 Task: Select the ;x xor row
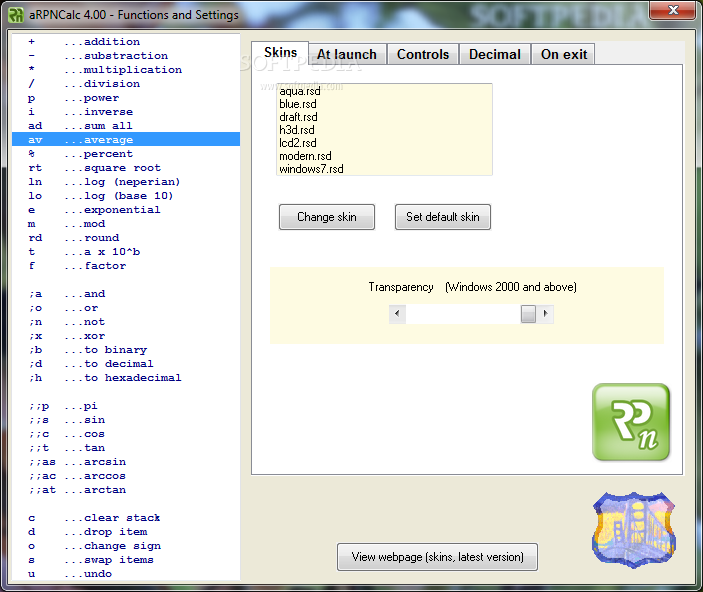tap(126, 336)
